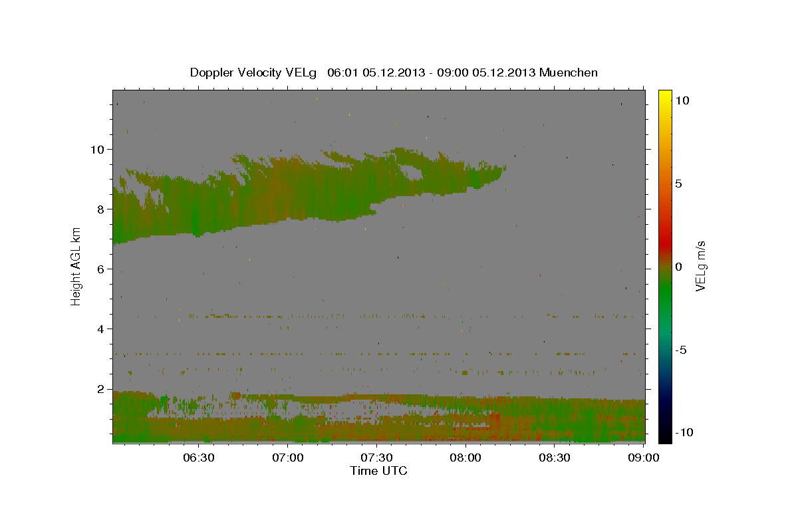Click the 09:00 time tick label
The image size is (798, 532).
coord(644,458)
